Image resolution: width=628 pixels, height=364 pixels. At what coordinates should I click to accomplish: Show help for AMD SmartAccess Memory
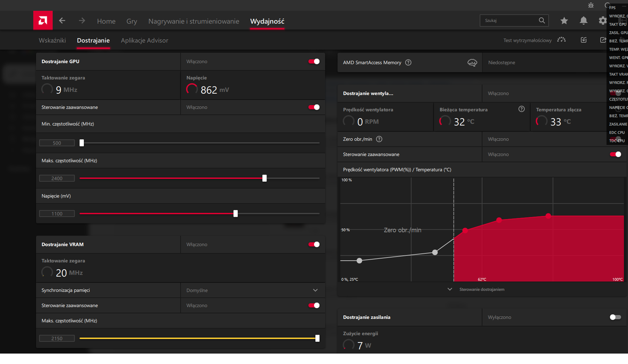click(x=408, y=63)
